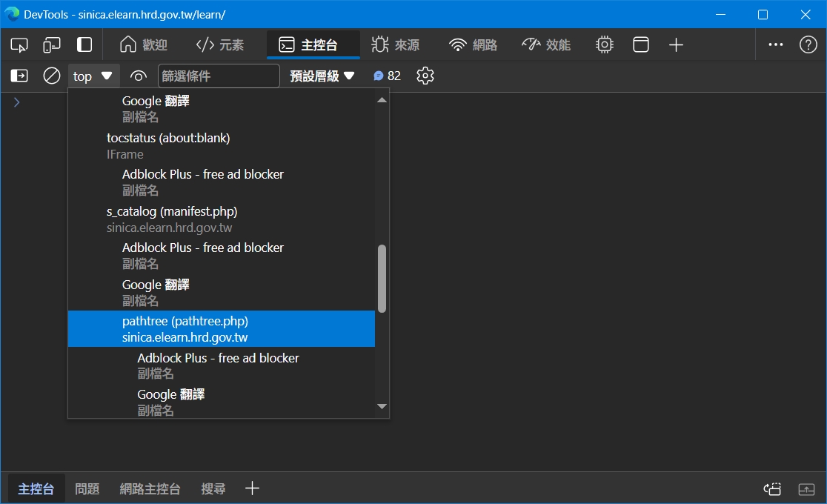Focus the 篩選條件 filter input

tap(219, 76)
